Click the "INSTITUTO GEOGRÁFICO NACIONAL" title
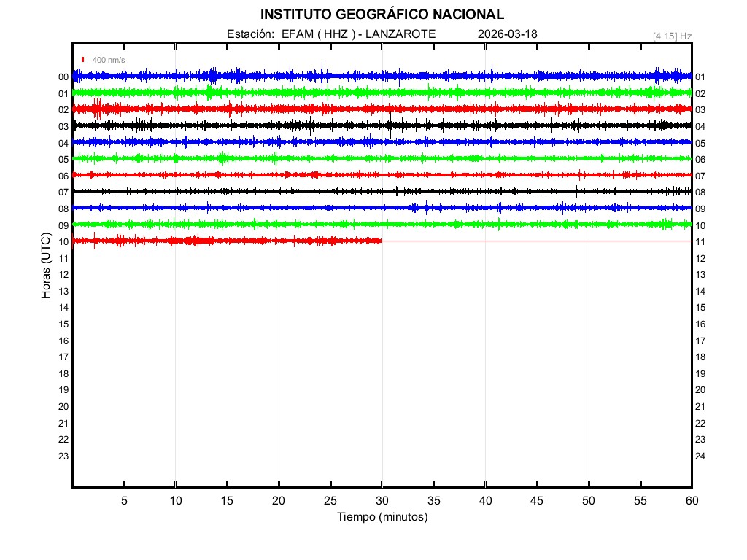Viewport: 747px width, 560px height. [382, 15]
